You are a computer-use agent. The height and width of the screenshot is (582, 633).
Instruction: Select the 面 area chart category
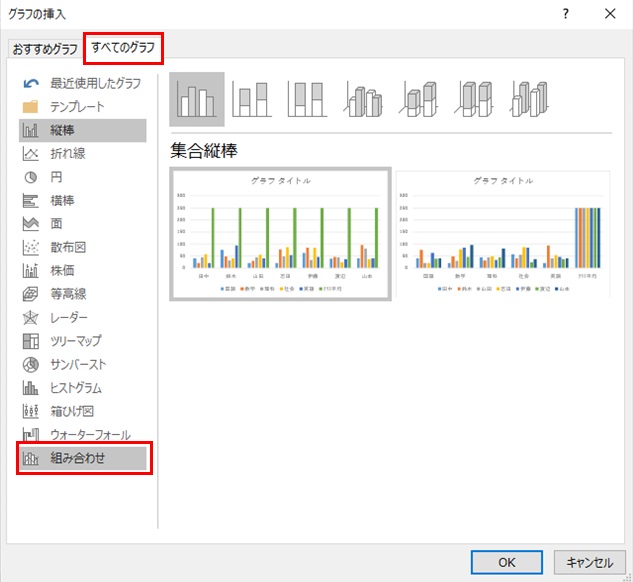[x=82, y=224]
